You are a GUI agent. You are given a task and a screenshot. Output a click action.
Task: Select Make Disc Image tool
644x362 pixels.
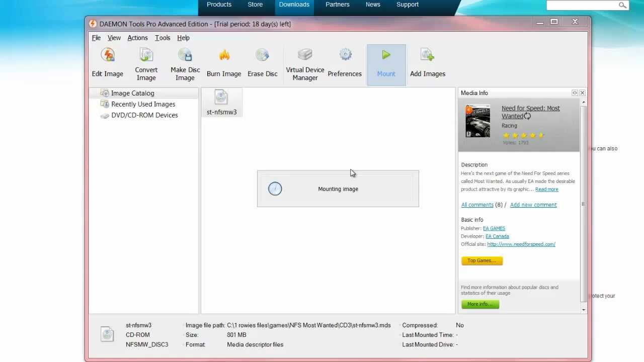[185, 64]
